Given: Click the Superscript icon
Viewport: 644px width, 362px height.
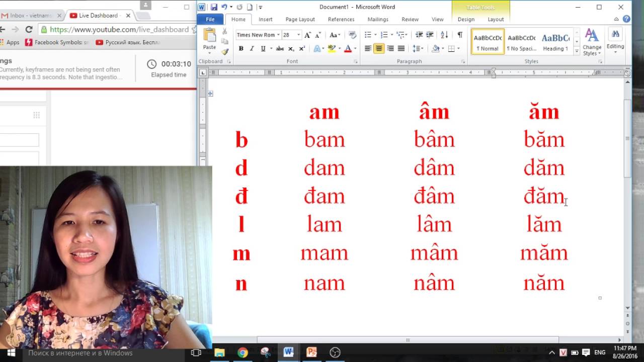Looking at the screenshot, I should 302,49.
